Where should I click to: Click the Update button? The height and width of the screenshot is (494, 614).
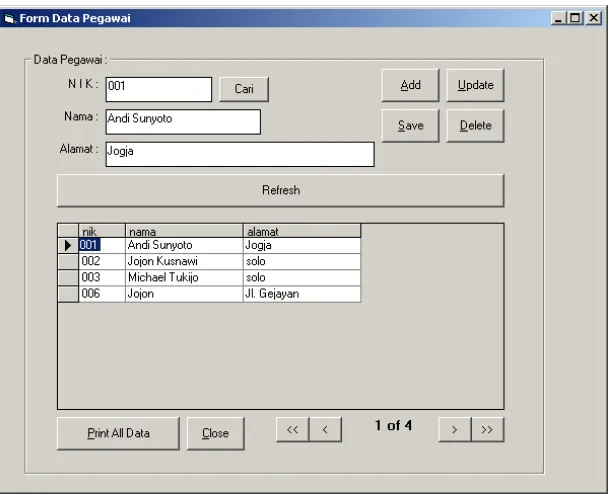click(475, 85)
